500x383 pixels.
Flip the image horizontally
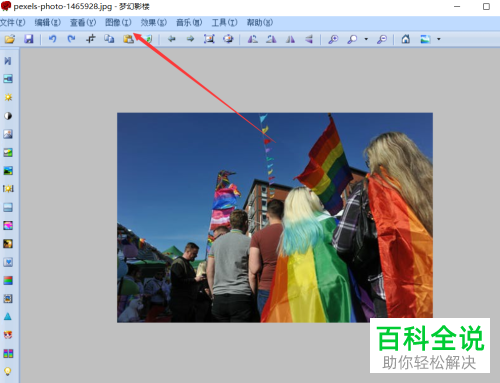pyautogui.click(x=290, y=39)
